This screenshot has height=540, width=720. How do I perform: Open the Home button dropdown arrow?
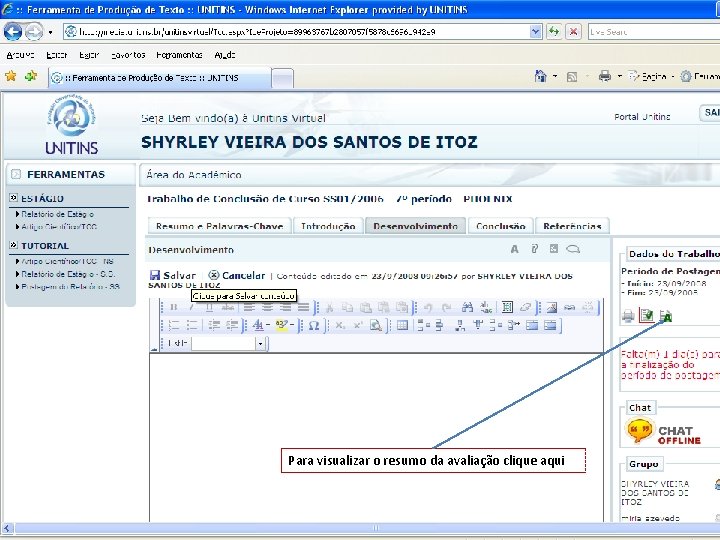[x=555, y=76]
